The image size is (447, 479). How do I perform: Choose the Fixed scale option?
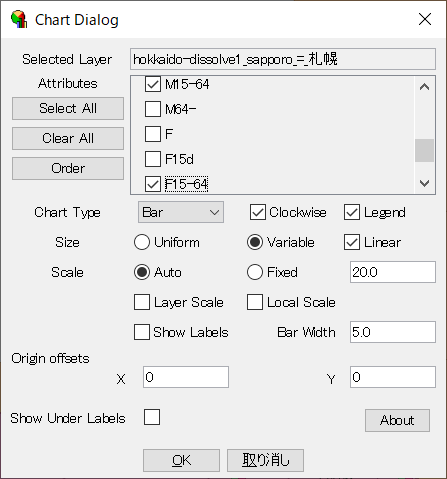(x=255, y=272)
